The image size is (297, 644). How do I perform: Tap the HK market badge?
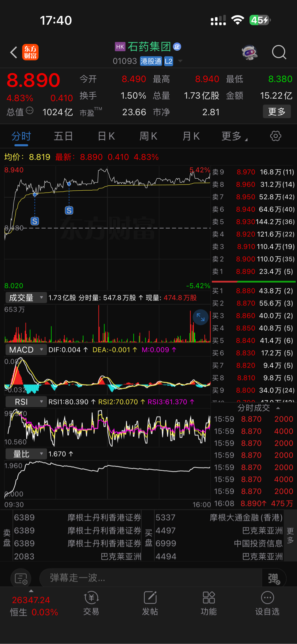[120, 47]
